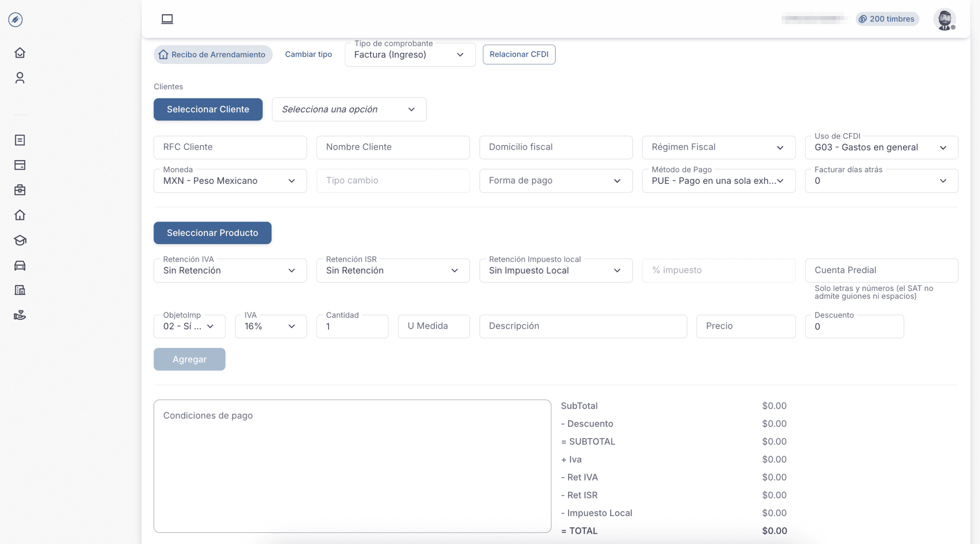This screenshot has height=544, width=980.
Task: Open the document list sidebar icon
Action: tap(20, 140)
